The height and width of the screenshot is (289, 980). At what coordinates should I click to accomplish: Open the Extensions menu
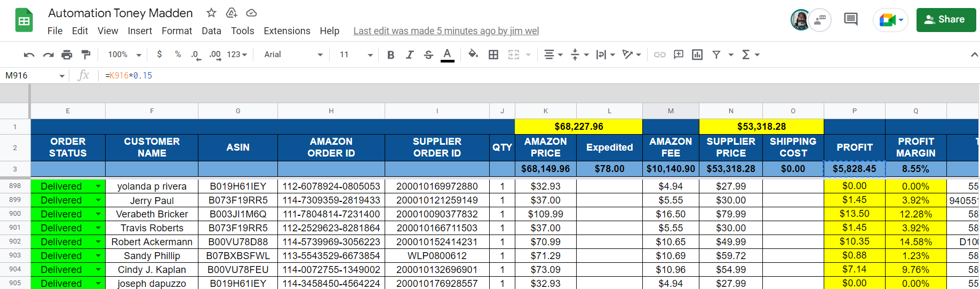point(287,31)
